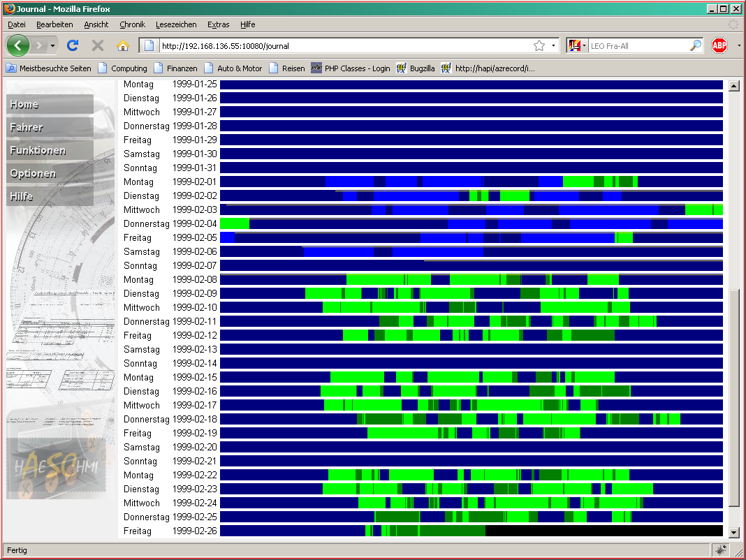The width and height of the screenshot is (746, 560).
Task: Click the scrollbar up arrow
Action: click(733, 87)
